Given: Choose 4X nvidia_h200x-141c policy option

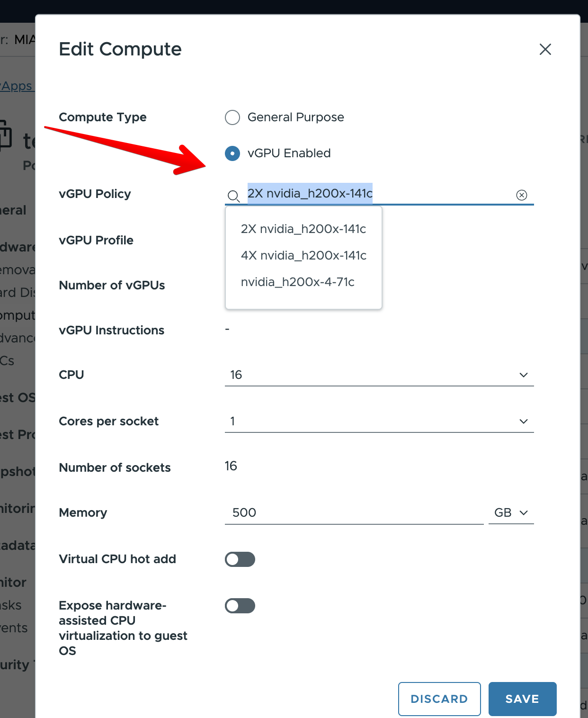Looking at the screenshot, I should point(303,255).
